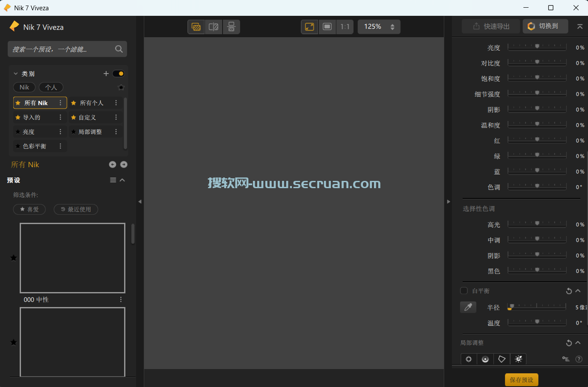
Task: Adjust the 亮度 brightness slider
Action: [x=537, y=47]
